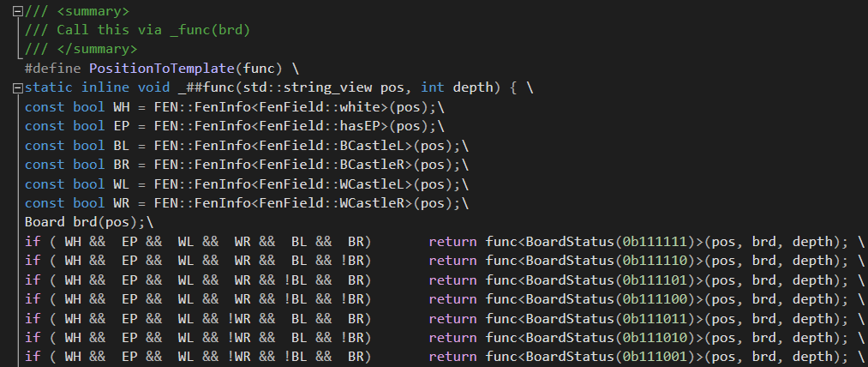
Task: Click 'return' on the 0b111010 line
Action: 452,337
